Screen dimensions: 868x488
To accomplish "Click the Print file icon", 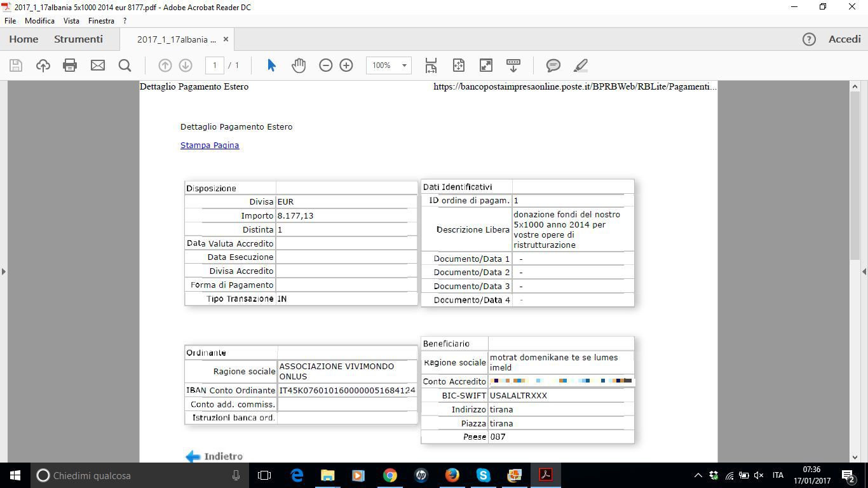I will pos(70,65).
